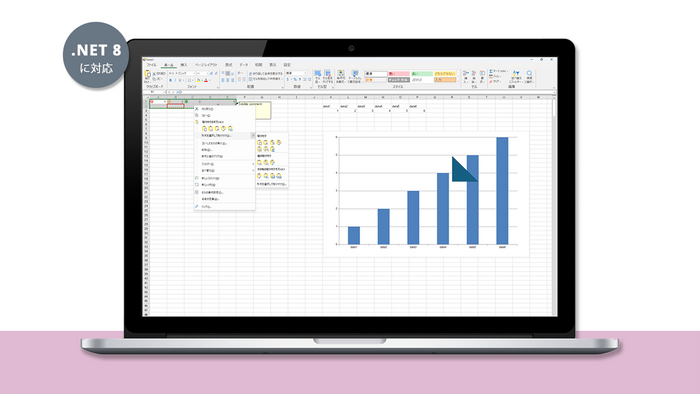Click the AutoSum sigma icon

pyautogui.click(x=491, y=71)
